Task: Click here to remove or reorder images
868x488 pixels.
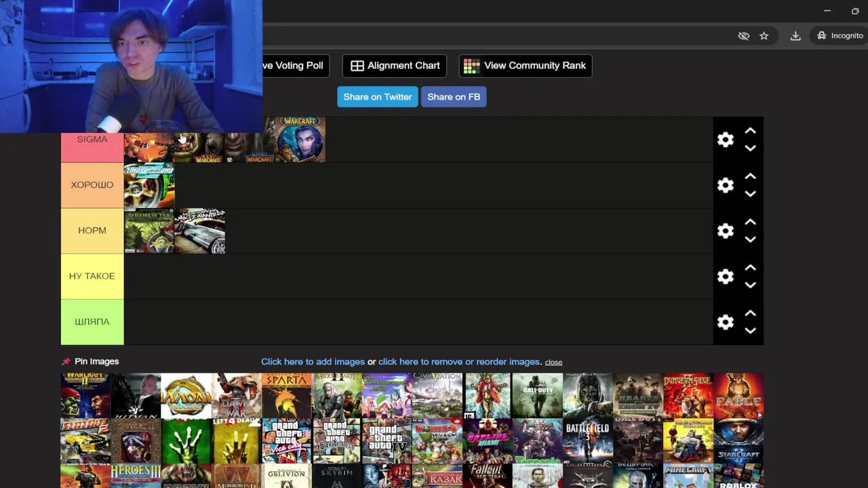Action: pyautogui.click(x=459, y=362)
